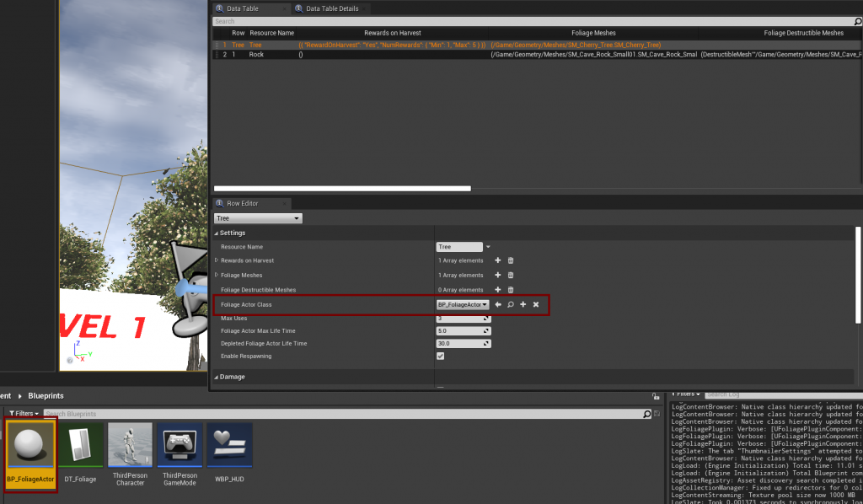Clear the Foliage Actor Class value
Image resolution: width=863 pixels, height=504 pixels.
coord(536,304)
